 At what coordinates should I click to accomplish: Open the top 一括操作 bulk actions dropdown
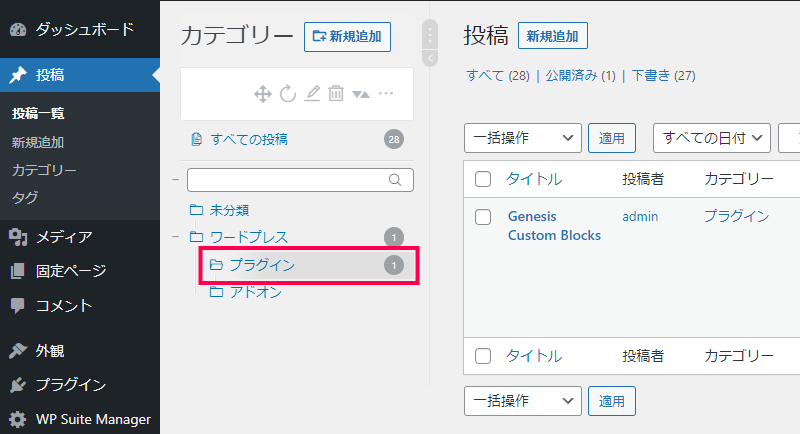pos(522,138)
